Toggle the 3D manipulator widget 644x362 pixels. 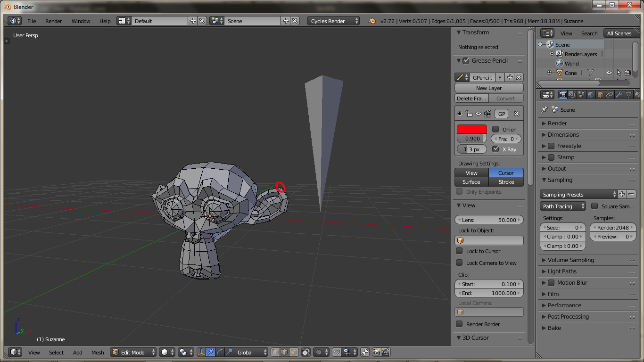(x=201, y=352)
